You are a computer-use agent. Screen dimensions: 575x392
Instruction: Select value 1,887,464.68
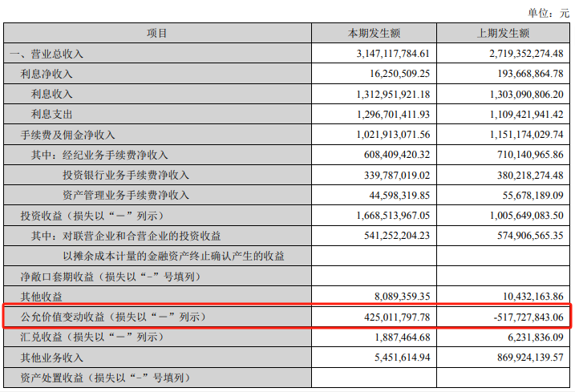point(403,337)
